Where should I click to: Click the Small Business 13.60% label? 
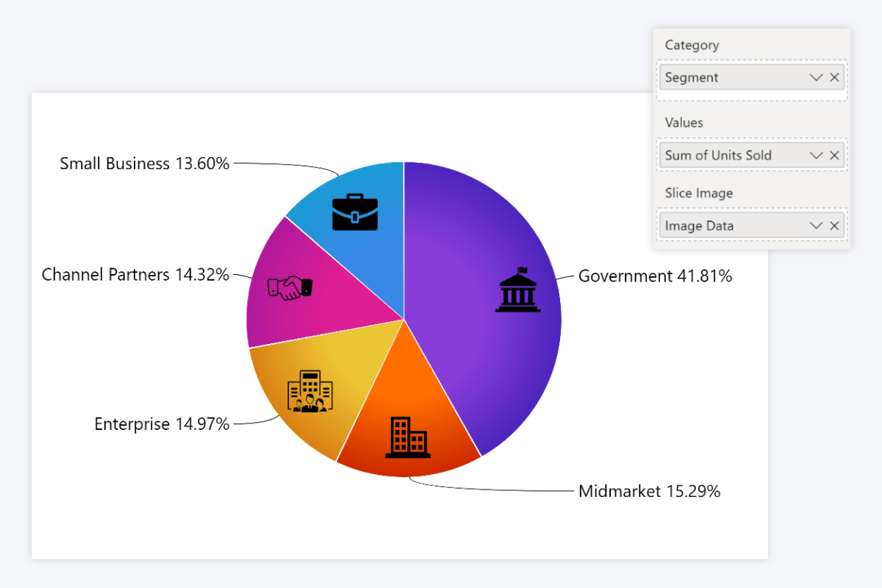pyautogui.click(x=145, y=163)
